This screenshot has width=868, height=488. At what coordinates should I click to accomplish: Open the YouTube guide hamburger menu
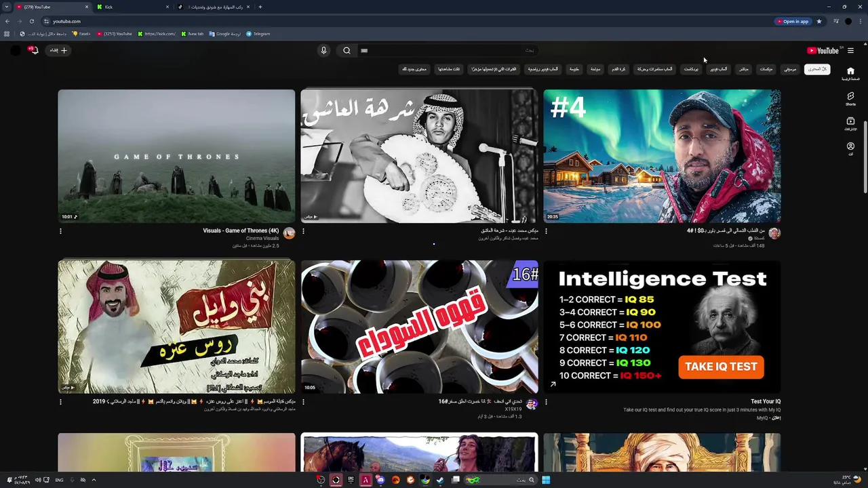click(x=850, y=50)
